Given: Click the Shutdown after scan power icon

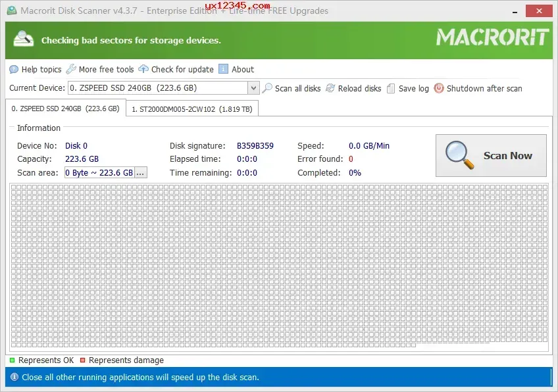Looking at the screenshot, I should pyautogui.click(x=439, y=88).
